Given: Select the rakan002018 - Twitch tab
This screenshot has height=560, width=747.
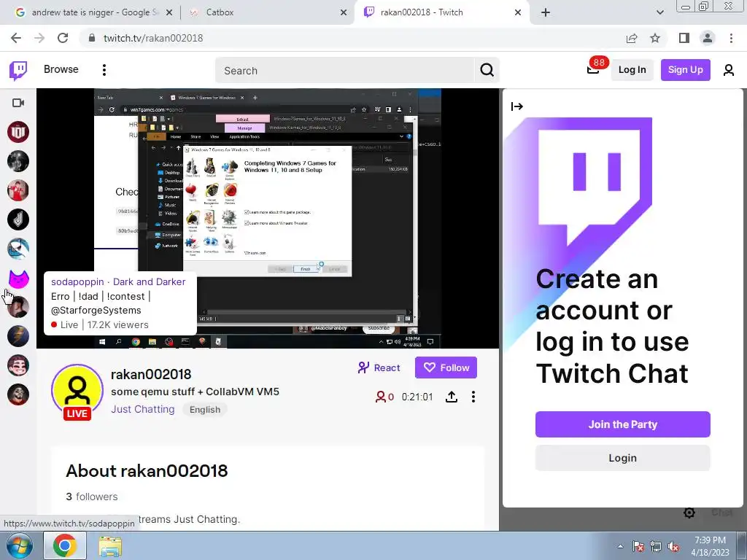Looking at the screenshot, I should (x=441, y=12).
